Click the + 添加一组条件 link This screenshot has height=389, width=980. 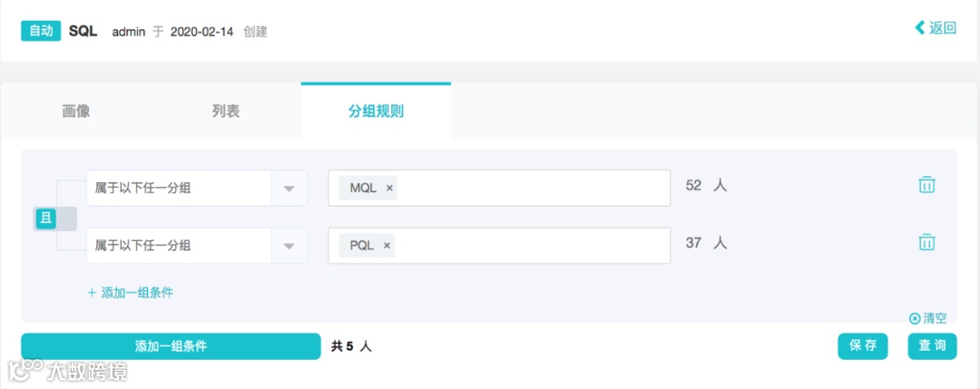131,292
